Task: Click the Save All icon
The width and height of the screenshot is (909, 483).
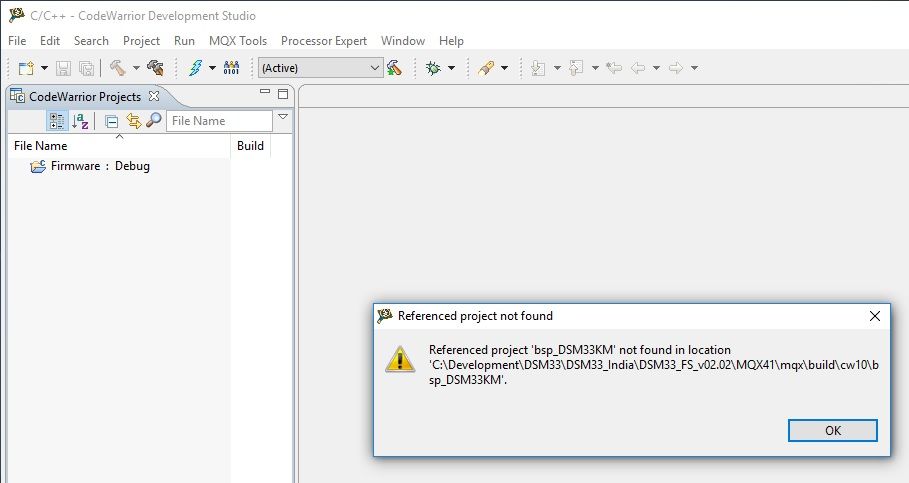Action: pos(86,68)
